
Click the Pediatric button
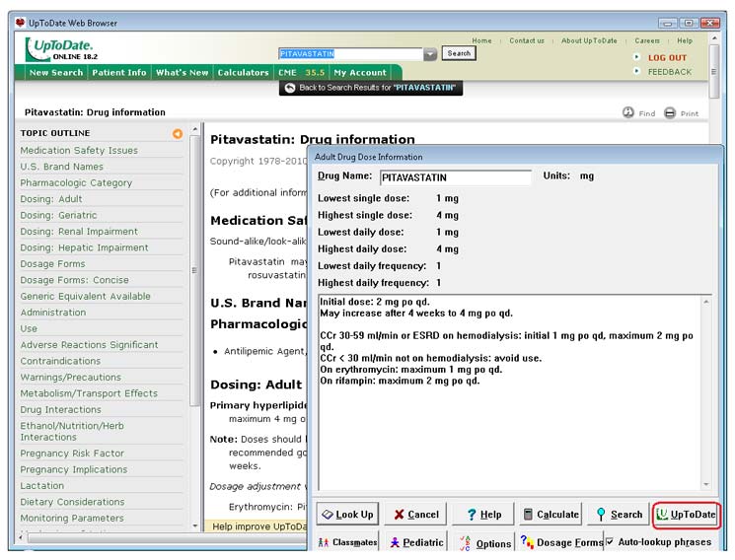tap(415, 542)
